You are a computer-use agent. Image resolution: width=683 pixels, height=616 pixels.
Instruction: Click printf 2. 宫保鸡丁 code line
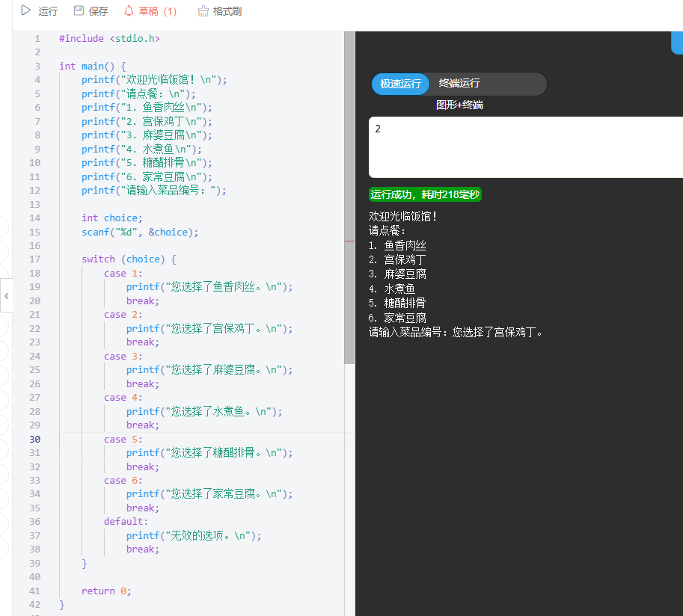[x=147, y=121]
